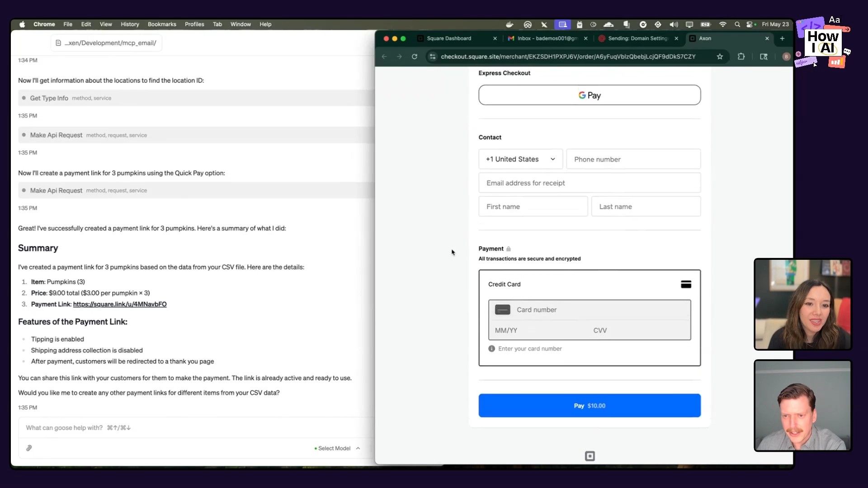
Task: Expand the Select Model chooser in Goose
Action: 337,448
